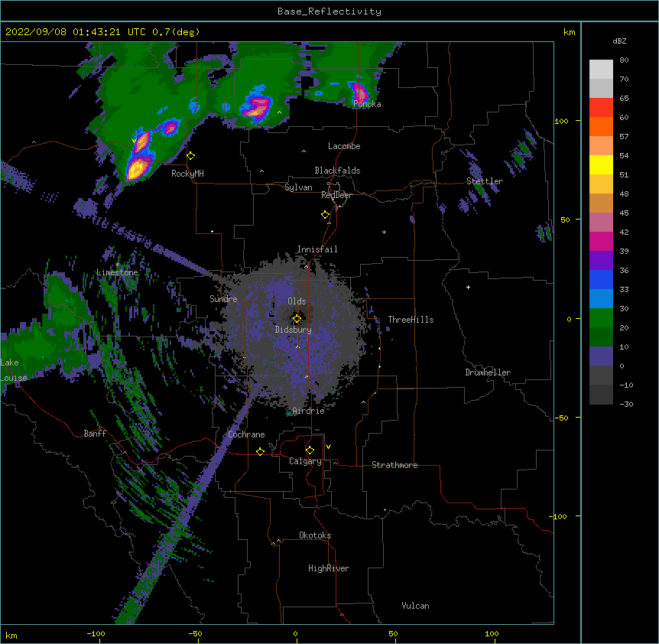The width and height of the screenshot is (659, 644).
Task: Select the bright green 30 to 20 swatch
Action: tap(601, 318)
